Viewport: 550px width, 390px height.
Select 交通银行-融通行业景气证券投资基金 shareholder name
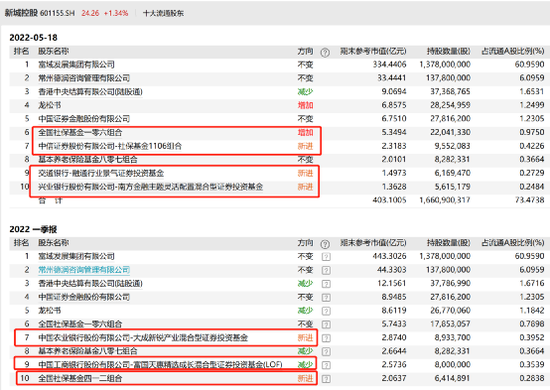101,173
